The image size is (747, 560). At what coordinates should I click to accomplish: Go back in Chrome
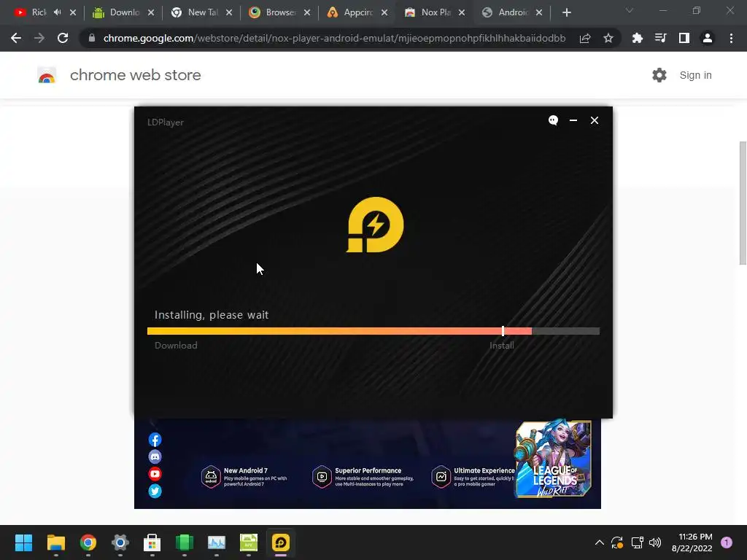coord(16,38)
